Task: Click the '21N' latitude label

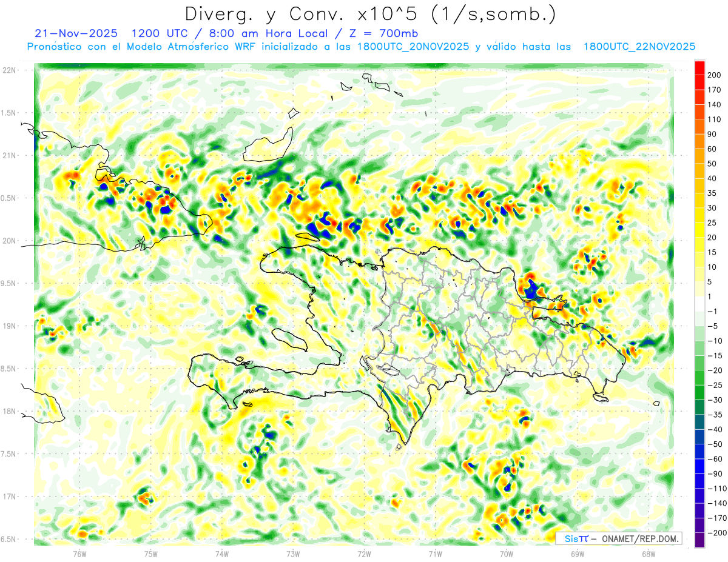Action: click(10, 155)
